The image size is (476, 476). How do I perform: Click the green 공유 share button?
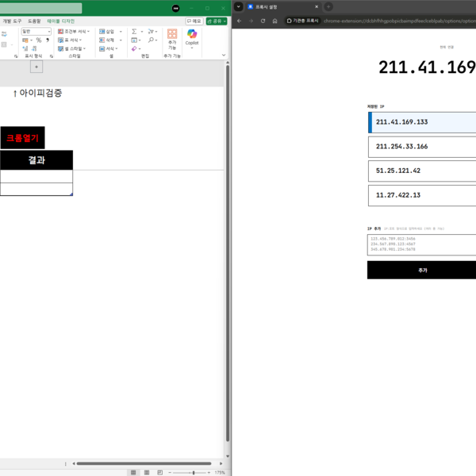[217, 21]
